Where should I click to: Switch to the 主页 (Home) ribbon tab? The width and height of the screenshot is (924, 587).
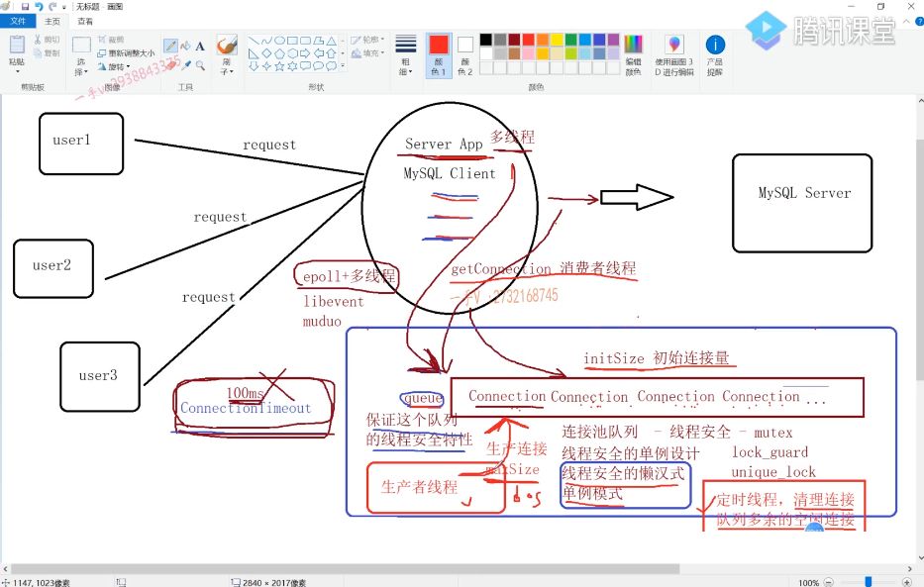[x=52, y=21]
